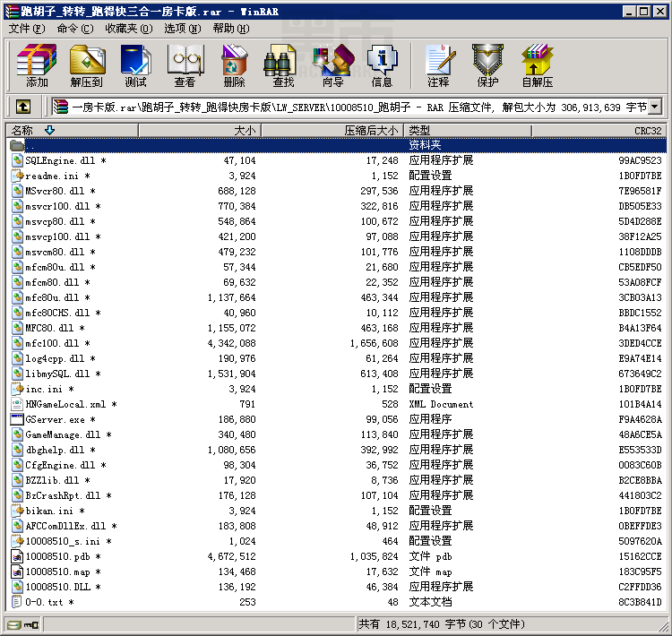The width and height of the screenshot is (672, 636).
Task: Sort by the CRC32 column header
Action: tap(599, 130)
